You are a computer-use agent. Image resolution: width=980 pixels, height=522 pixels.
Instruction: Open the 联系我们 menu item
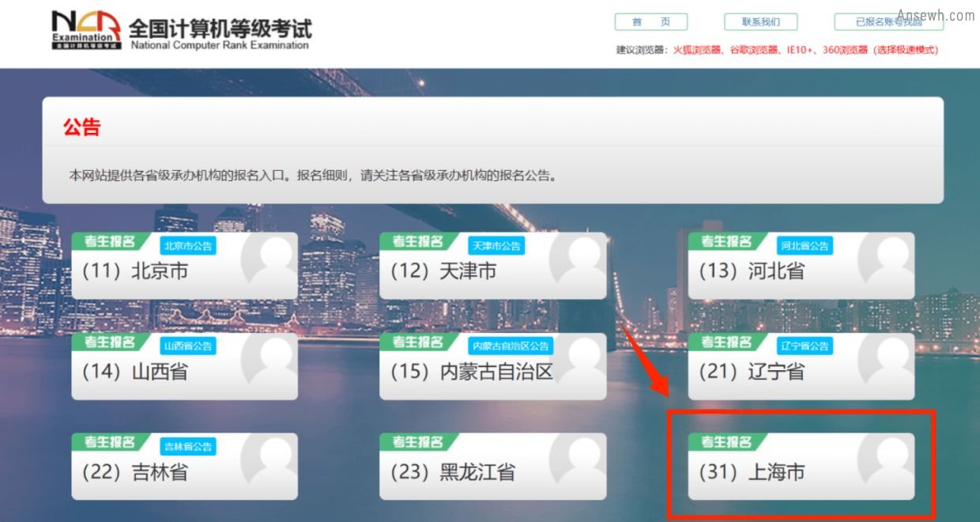[x=760, y=21]
